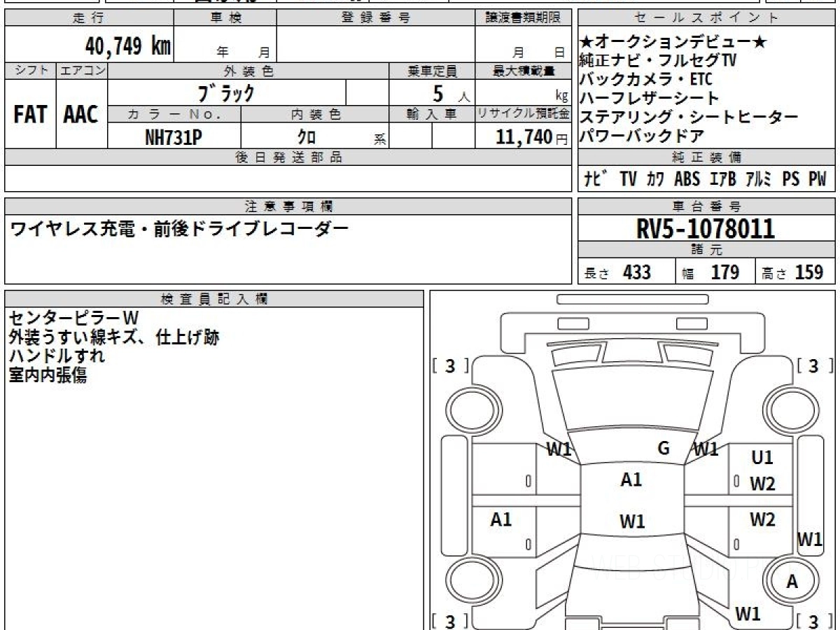Click the ナビ equipment code

pos(595,179)
